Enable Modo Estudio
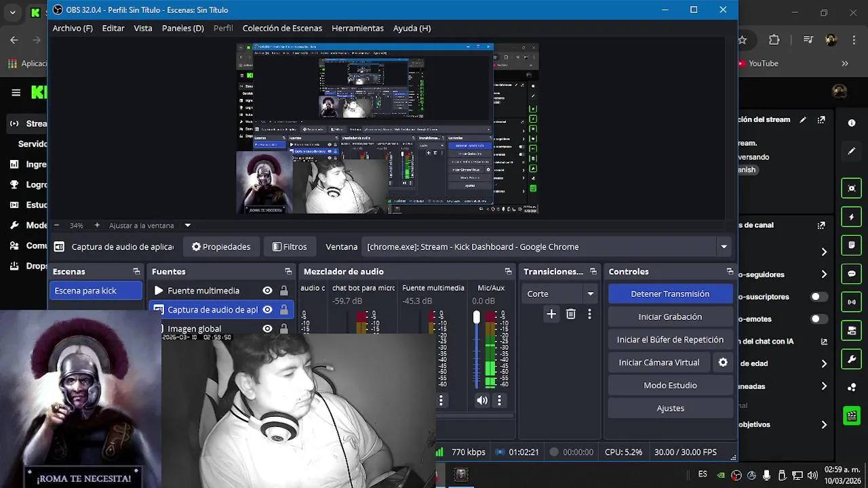Image resolution: width=868 pixels, height=488 pixels. (670, 385)
